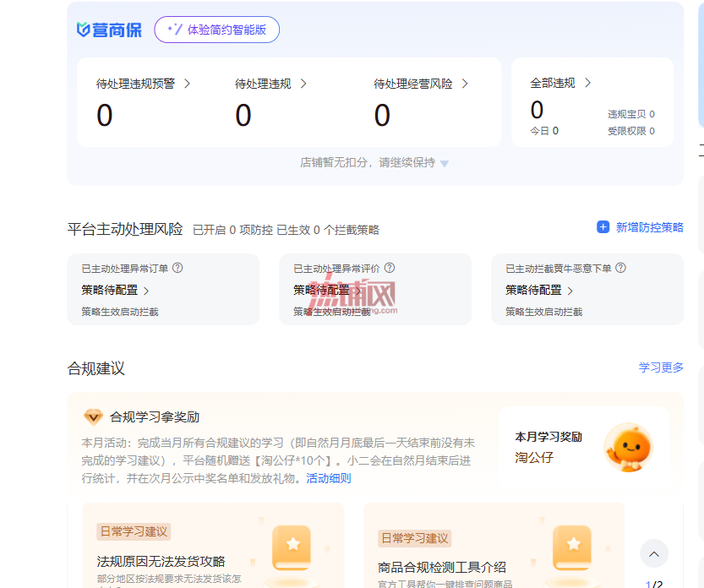Show help for 已主动拦截黄牛恶意下单
This screenshot has height=588, width=704.
[x=621, y=268]
